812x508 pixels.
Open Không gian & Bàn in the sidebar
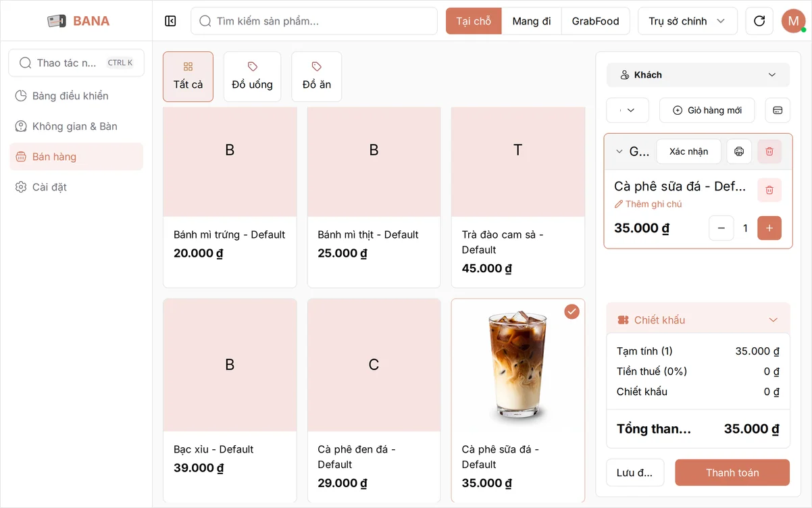tap(76, 126)
